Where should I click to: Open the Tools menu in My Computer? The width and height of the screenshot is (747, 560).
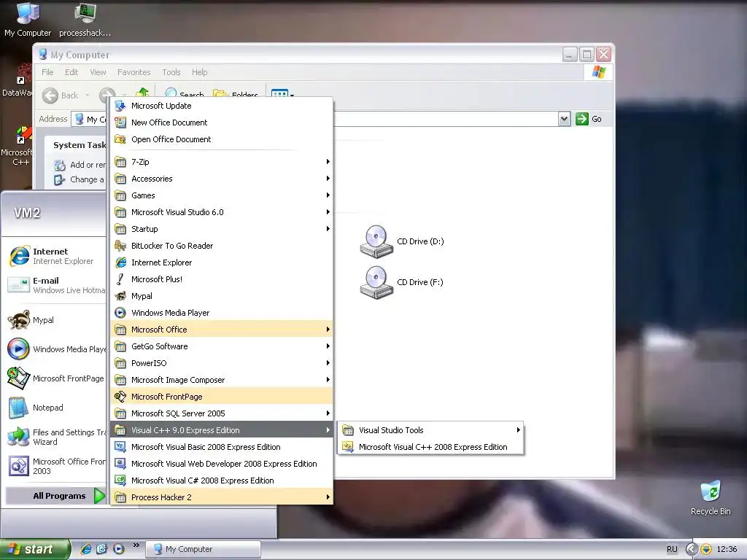[x=171, y=72]
